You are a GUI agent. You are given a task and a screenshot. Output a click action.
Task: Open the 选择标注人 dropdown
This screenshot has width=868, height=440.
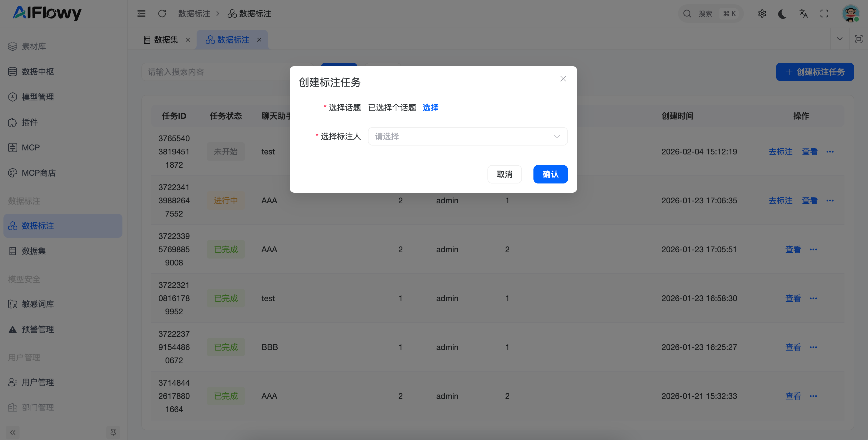coord(467,137)
